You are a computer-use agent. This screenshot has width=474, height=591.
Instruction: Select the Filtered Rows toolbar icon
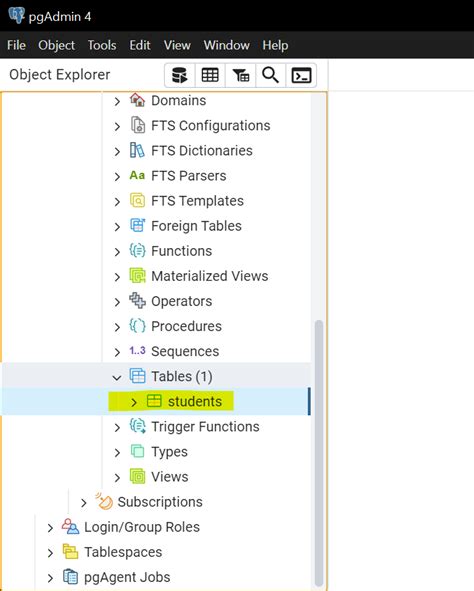pos(240,75)
